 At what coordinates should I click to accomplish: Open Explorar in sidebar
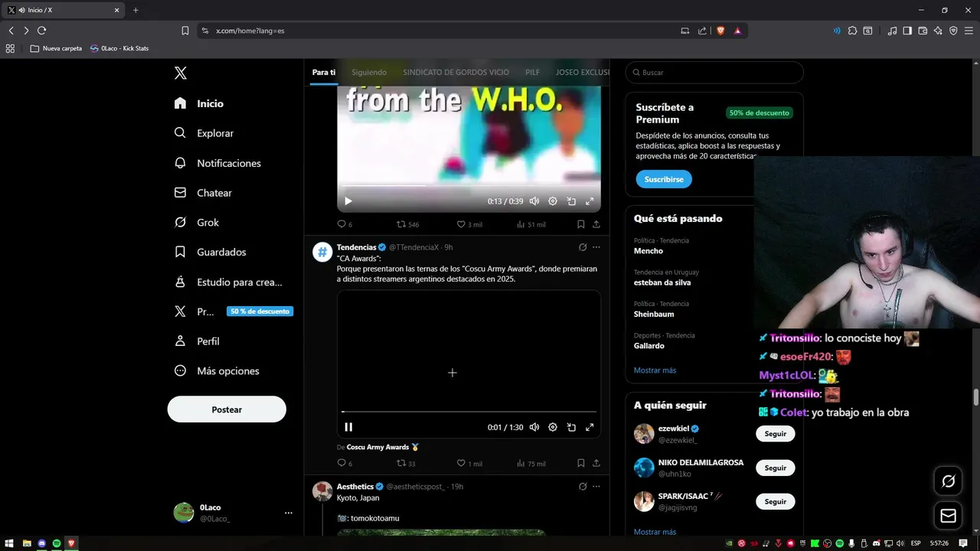[x=204, y=133]
